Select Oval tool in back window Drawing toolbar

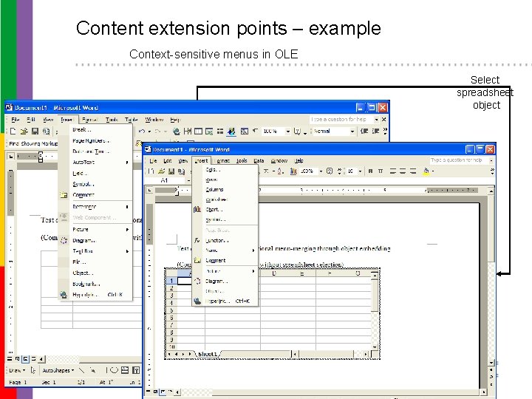(x=115, y=370)
